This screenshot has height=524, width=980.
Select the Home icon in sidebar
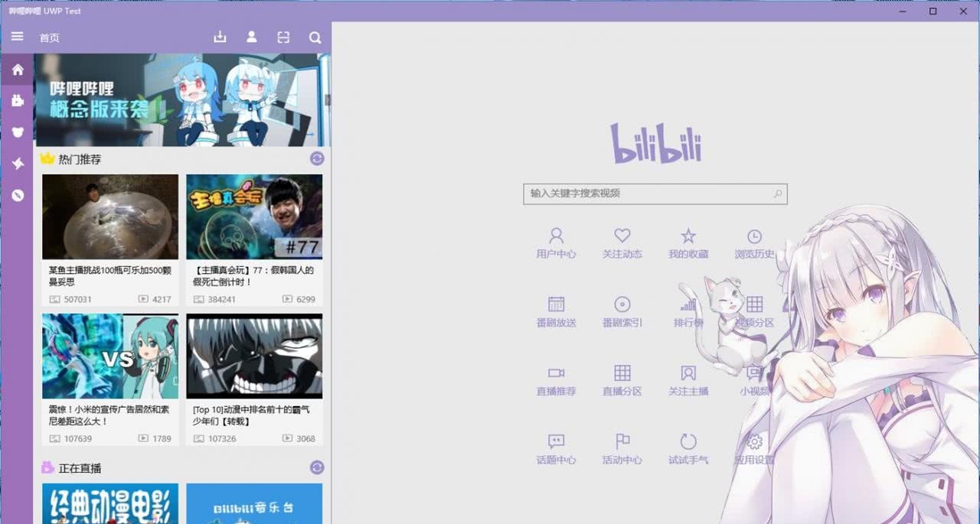click(x=17, y=70)
